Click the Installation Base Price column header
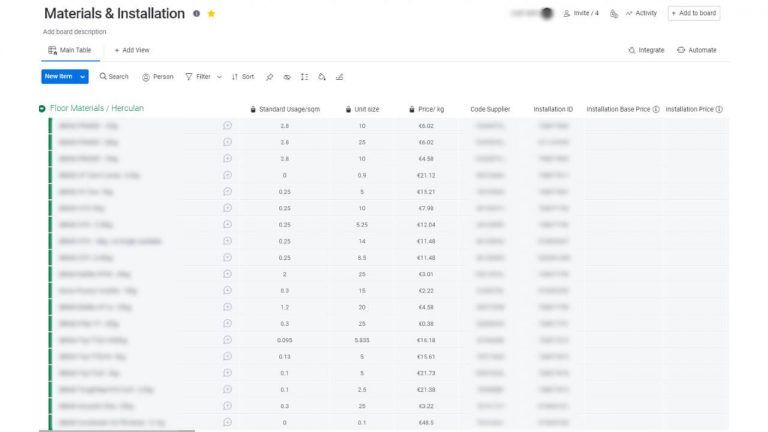Viewport: 768px width, 432px height. click(618, 109)
